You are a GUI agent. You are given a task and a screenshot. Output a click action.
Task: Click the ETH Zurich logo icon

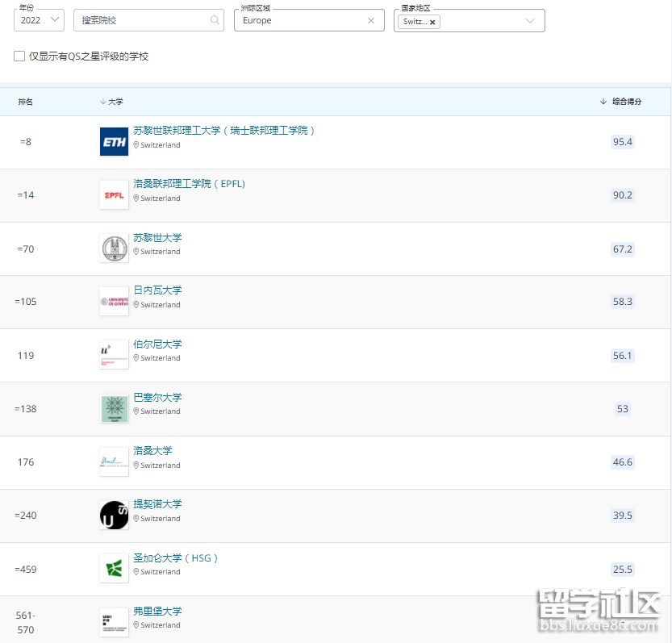point(114,142)
